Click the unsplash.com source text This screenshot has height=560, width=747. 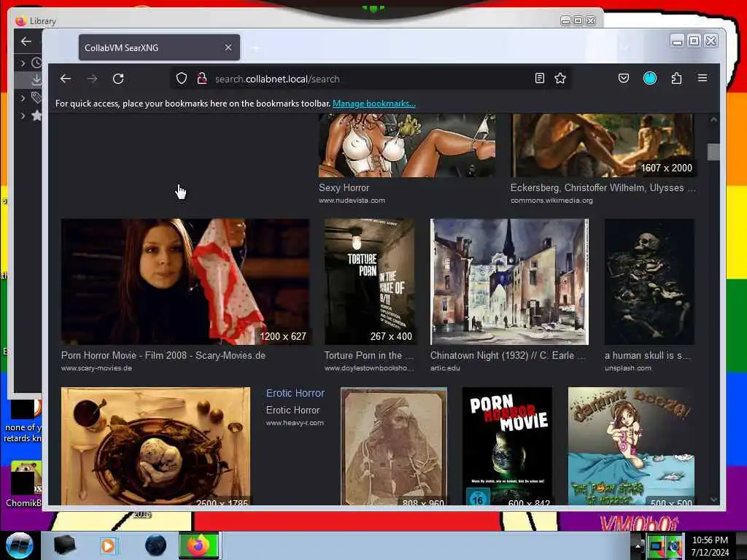(627, 368)
